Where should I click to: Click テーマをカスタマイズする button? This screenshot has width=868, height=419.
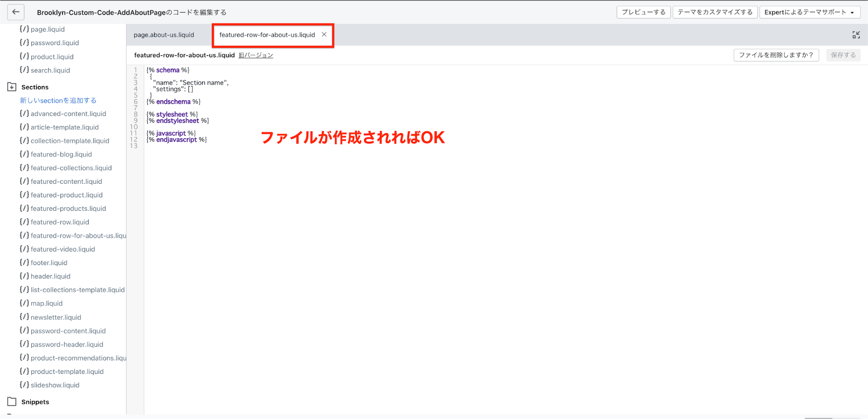[715, 12]
